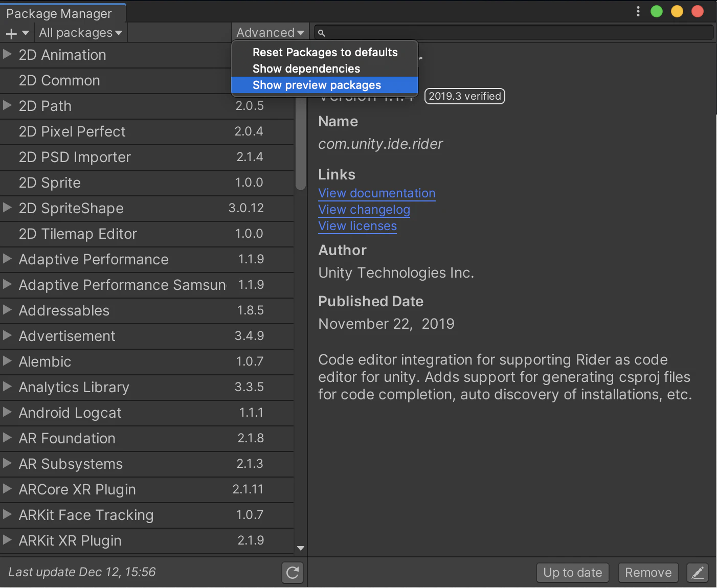
Task: Select the 2D Common package
Action: coord(147,81)
